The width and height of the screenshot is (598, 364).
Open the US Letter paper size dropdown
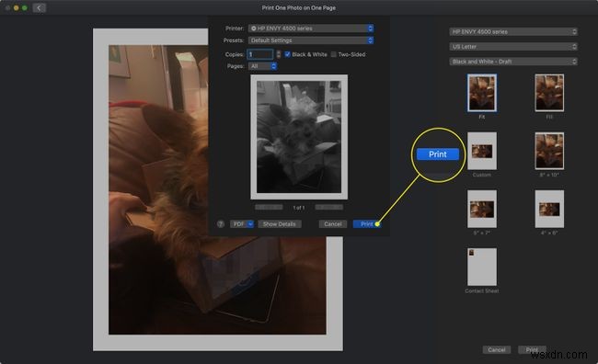pos(513,47)
